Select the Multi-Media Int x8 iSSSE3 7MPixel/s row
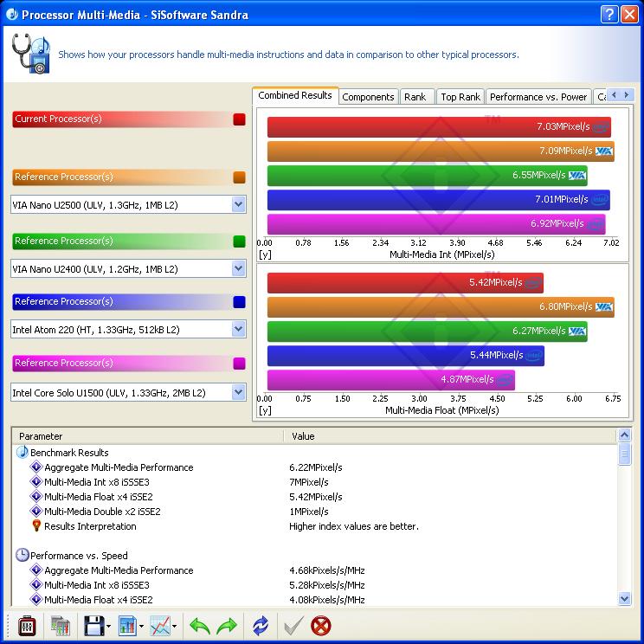 click(315, 482)
